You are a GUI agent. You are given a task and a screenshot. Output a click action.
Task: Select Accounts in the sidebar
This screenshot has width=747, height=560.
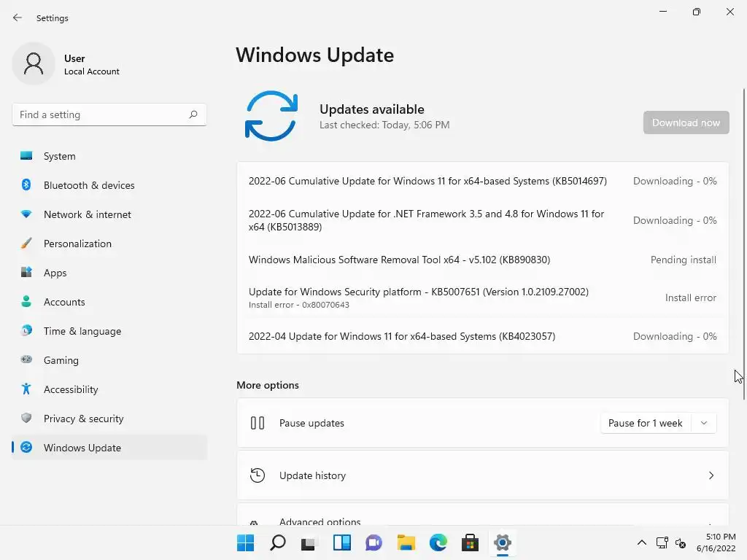[109, 302]
